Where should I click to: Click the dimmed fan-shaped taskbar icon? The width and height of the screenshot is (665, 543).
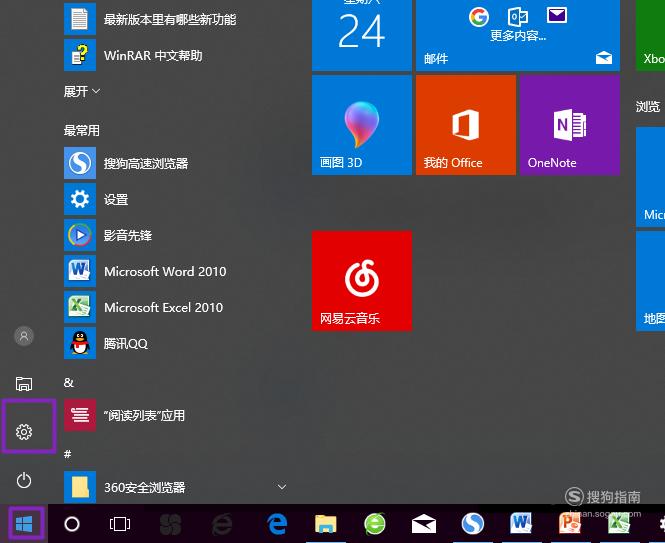click(170, 524)
